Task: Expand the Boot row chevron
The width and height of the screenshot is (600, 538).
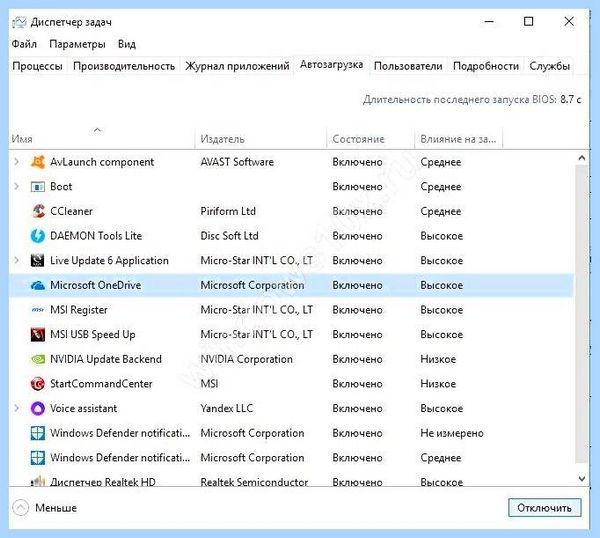Action: pos(16,187)
